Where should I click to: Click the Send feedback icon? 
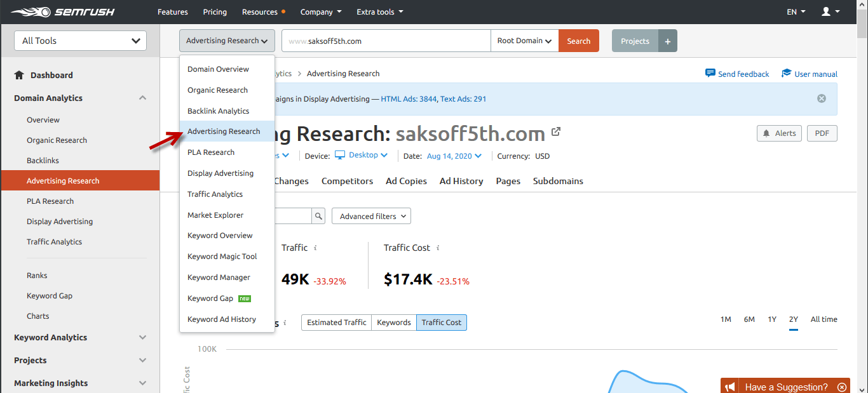click(x=710, y=73)
